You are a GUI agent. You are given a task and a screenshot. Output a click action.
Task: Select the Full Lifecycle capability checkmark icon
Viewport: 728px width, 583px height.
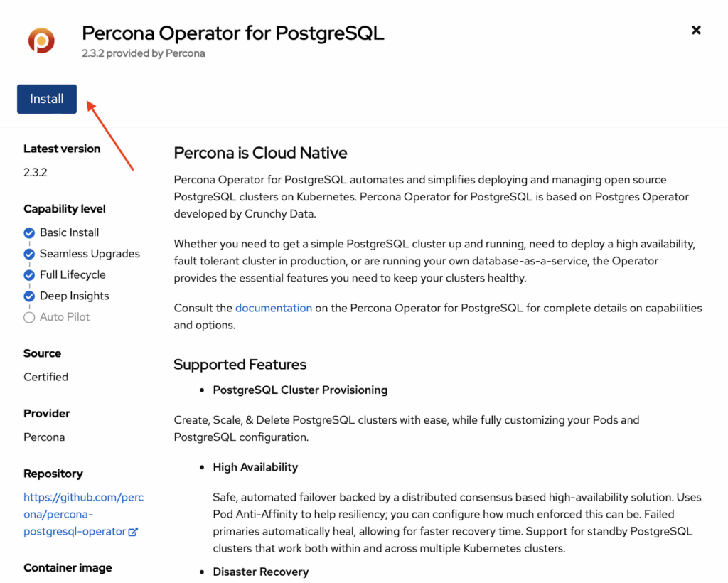[x=29, y=274]
